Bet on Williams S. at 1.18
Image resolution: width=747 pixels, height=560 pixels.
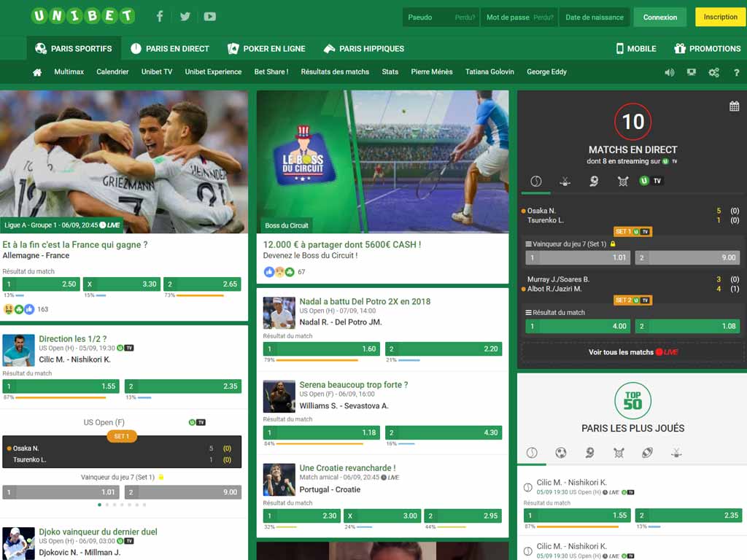click(x=321, y=433)
